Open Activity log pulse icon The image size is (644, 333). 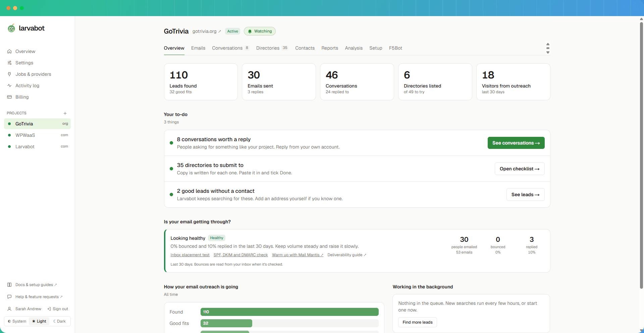tap(9, 86)
